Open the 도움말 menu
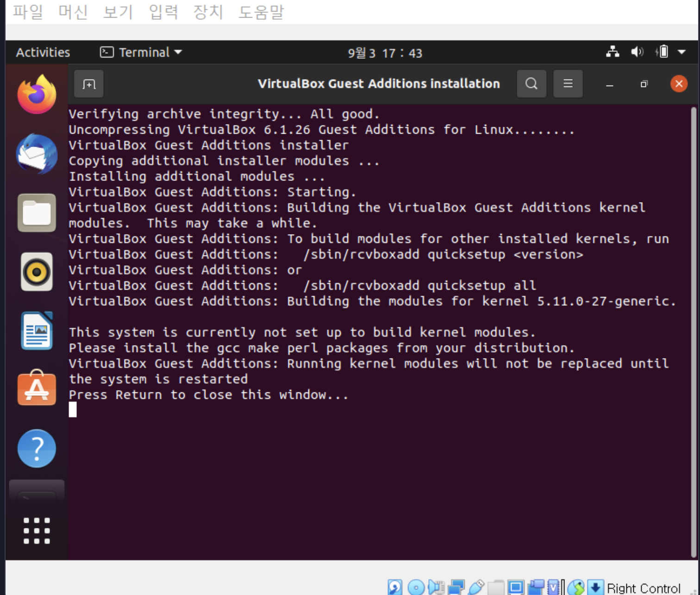Screen dimensions: 700x595 tap(261, 12)
